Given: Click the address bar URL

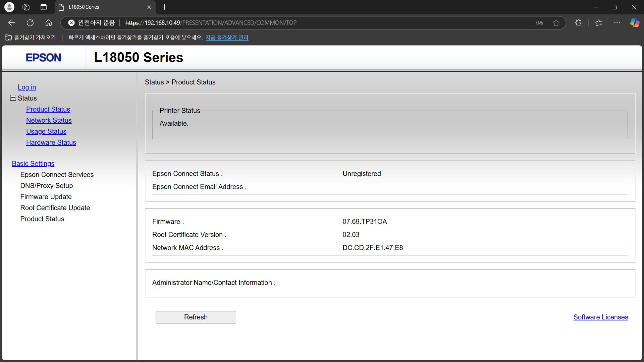Looking at the screenshot, I should [211, 23].
